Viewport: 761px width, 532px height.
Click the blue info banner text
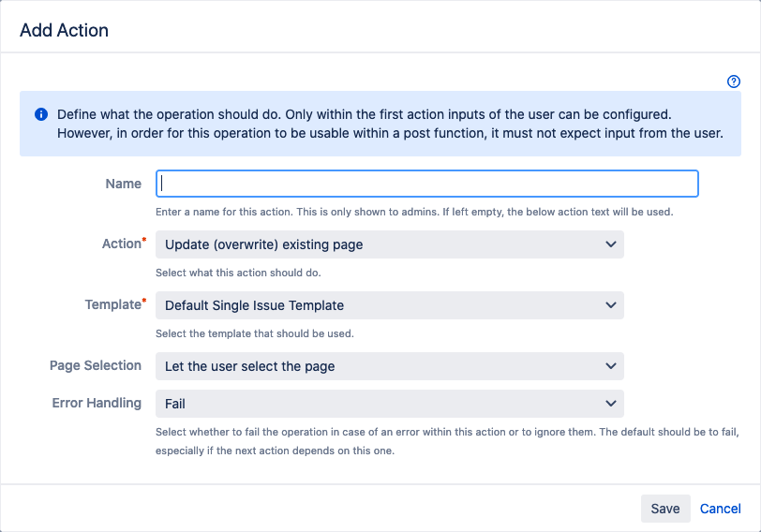click(x=389, y=124)
